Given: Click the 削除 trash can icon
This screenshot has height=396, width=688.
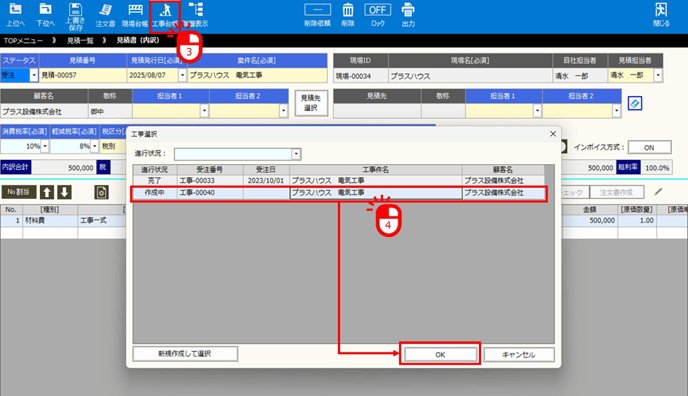Looking at the screenshot, I should pyautogui.click(x=348, y=9).
